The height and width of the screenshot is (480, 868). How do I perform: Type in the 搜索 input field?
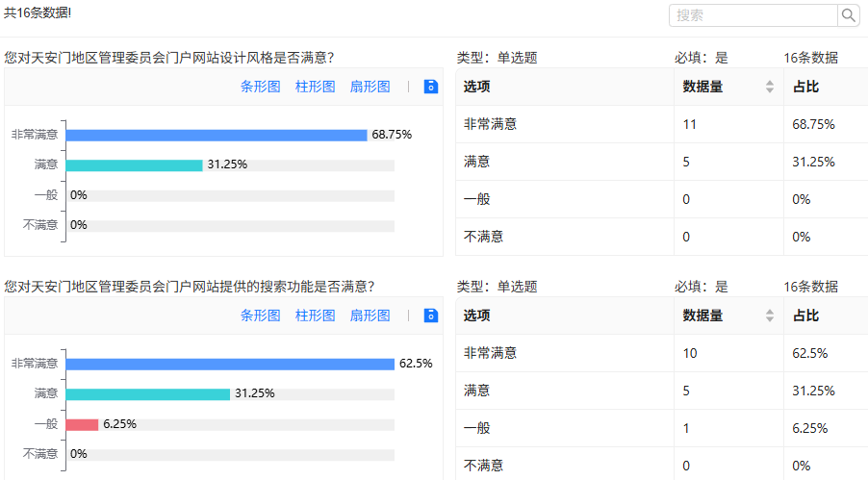pyautogui.click(x=753, y=15)
